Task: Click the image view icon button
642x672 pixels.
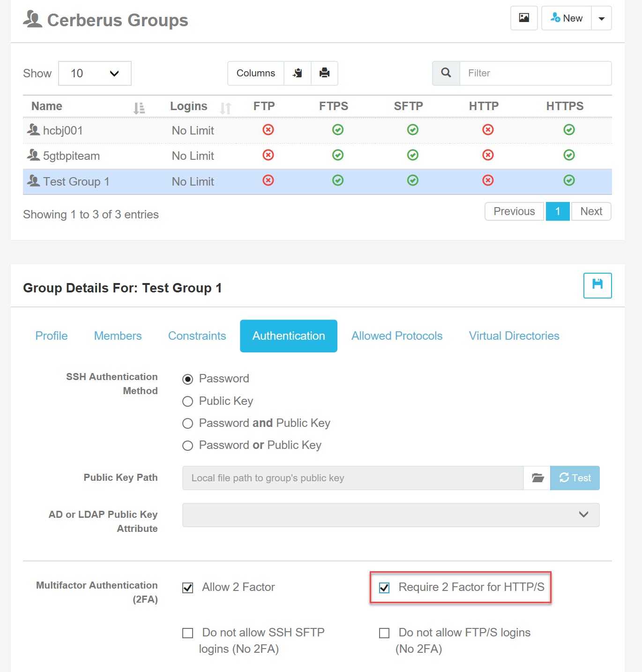Action: (x=524, y=18)
